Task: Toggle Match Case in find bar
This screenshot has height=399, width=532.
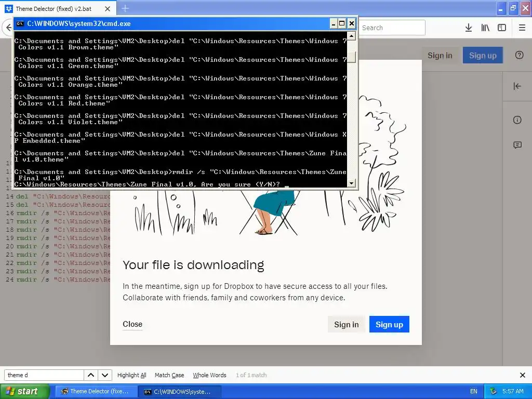Action: 169,375
